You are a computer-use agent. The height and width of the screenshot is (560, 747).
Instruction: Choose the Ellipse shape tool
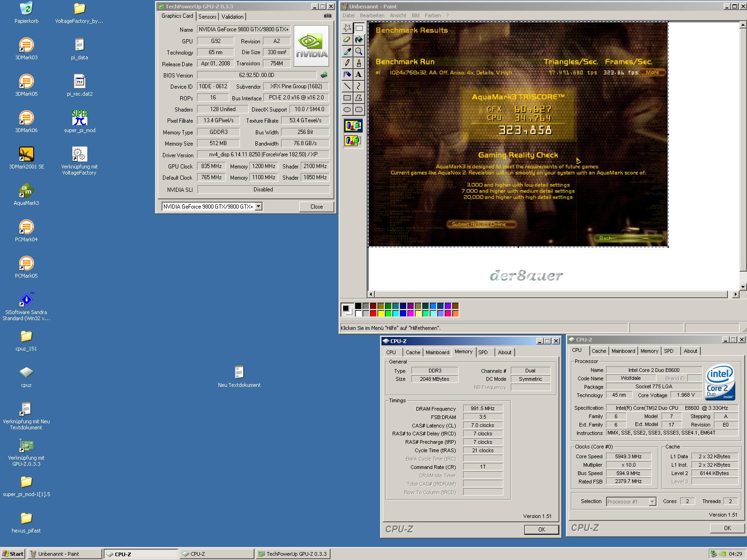[347, 110]
